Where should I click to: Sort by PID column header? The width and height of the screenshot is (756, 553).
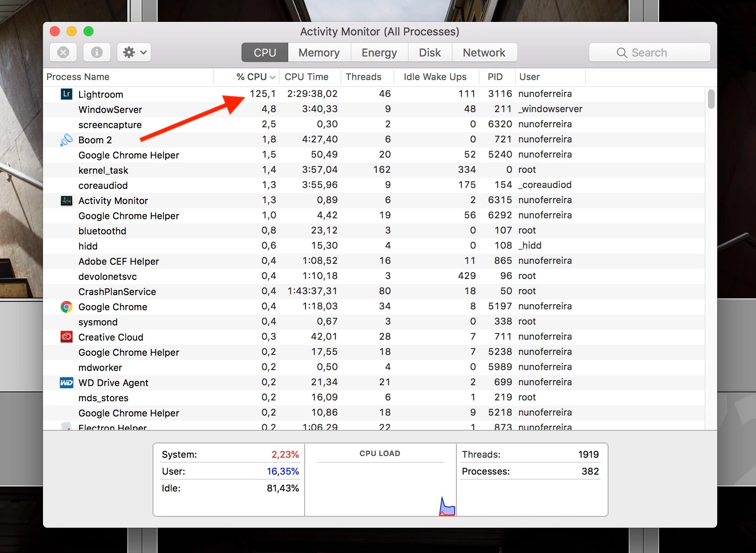pyautogui.click(x=497, y=77)
